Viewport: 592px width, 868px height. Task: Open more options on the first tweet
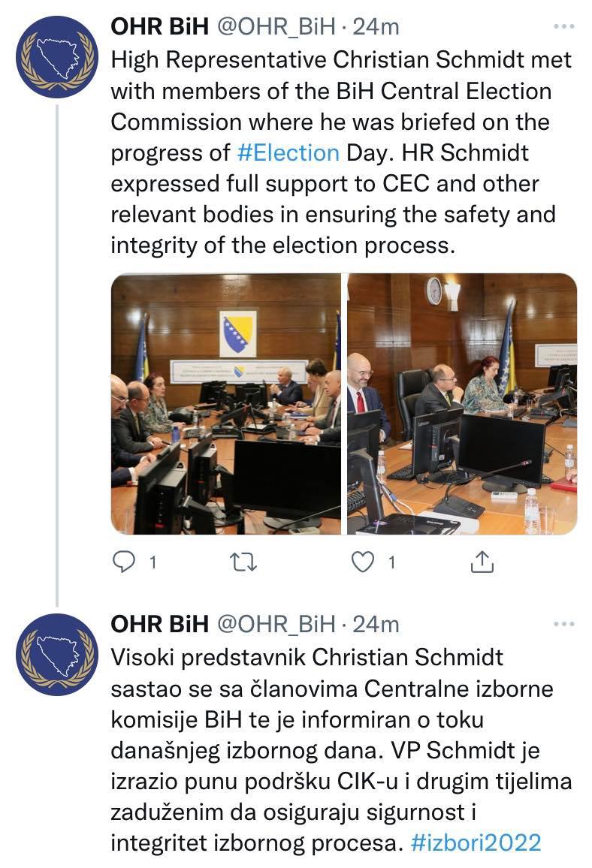point(563,26)
